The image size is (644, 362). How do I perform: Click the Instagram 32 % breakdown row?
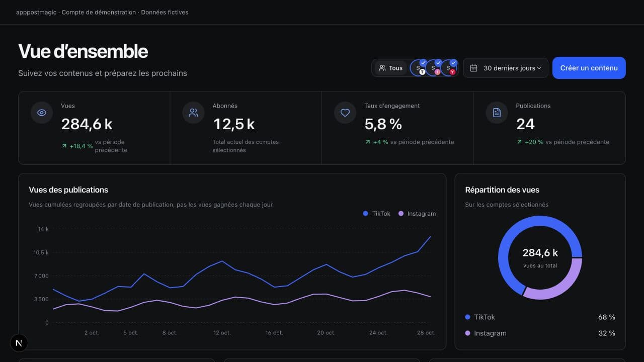(540, 333)
